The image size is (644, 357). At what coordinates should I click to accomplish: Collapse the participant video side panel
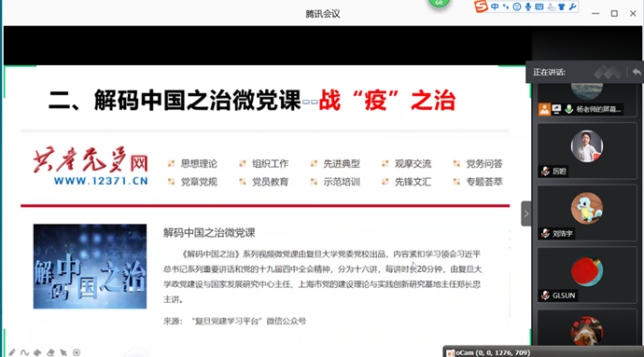point(526,213)
